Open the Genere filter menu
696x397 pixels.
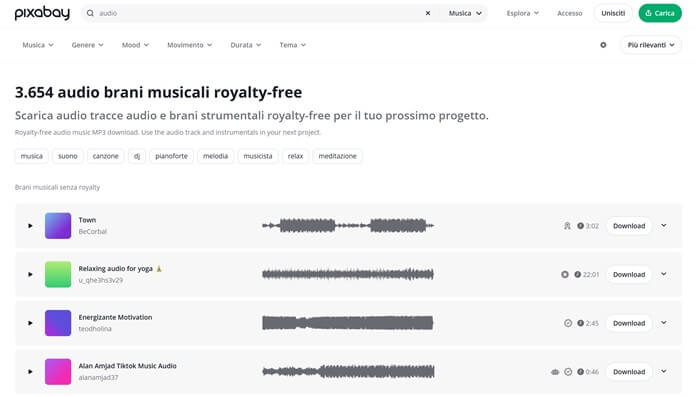[x=87, y=45]
